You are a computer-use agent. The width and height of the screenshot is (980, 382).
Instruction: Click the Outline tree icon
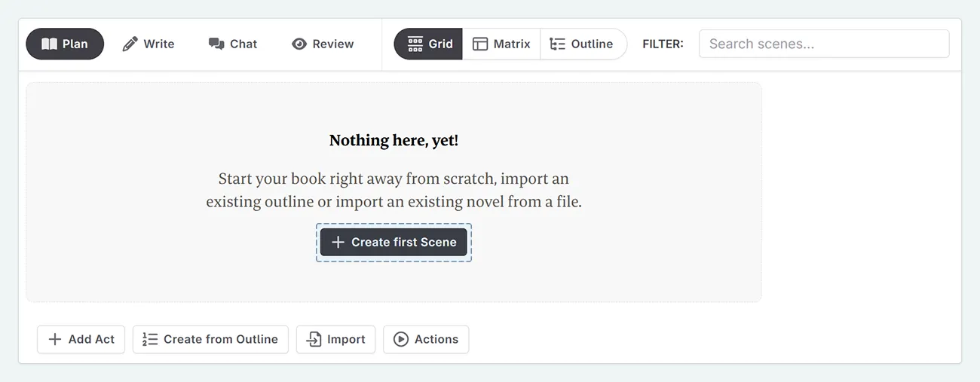(x=557, y=44)
